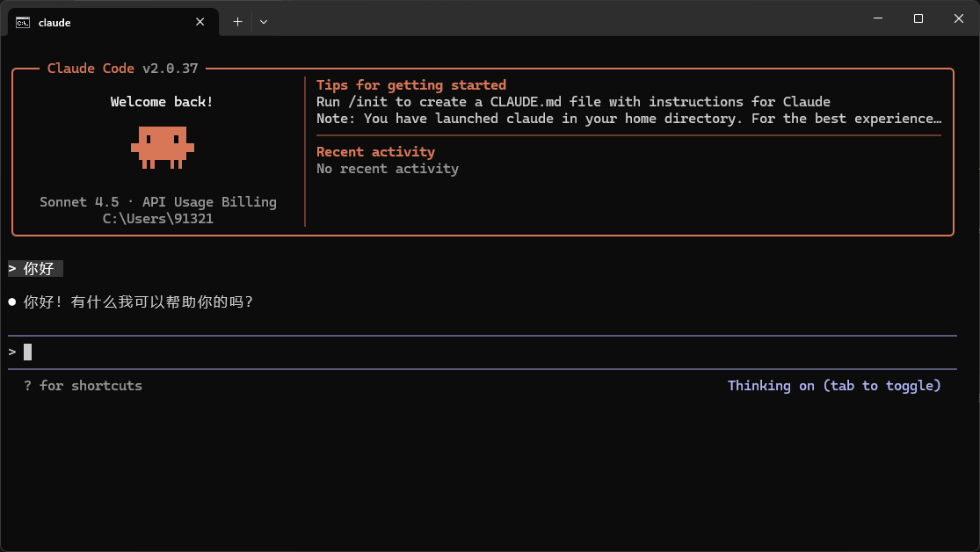Close the claude tab
This screenshot has width=980, height=552.
pyautogui.click(x=200, y=22)
